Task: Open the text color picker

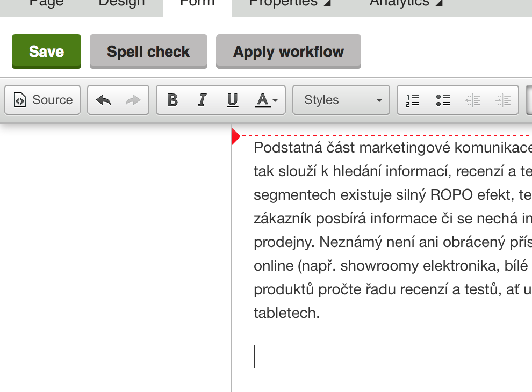Action: tap(267, 100)
